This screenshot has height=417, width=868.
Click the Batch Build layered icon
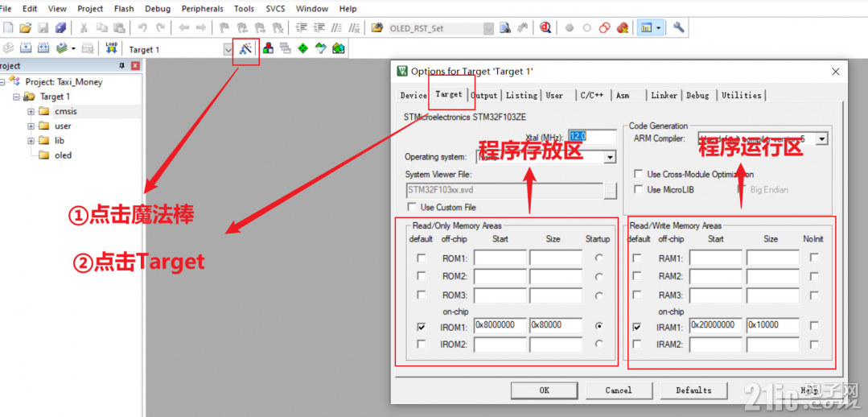[61, 49]
